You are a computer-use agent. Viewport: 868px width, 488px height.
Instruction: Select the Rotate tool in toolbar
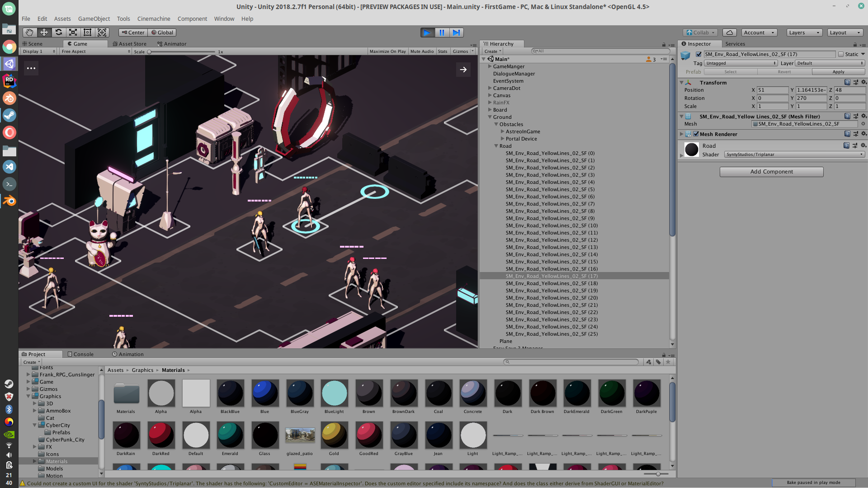pyautogui.click(x=58, y=33)
